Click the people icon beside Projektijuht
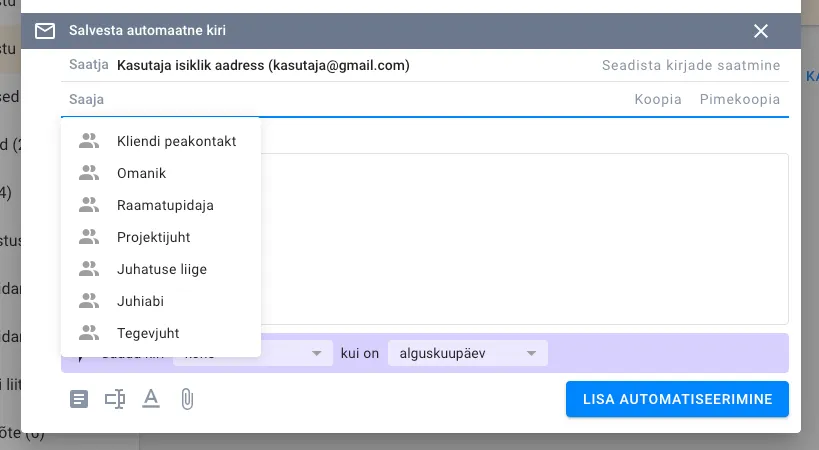This screenshot has width=819, height=450. (x=89, y=237)
